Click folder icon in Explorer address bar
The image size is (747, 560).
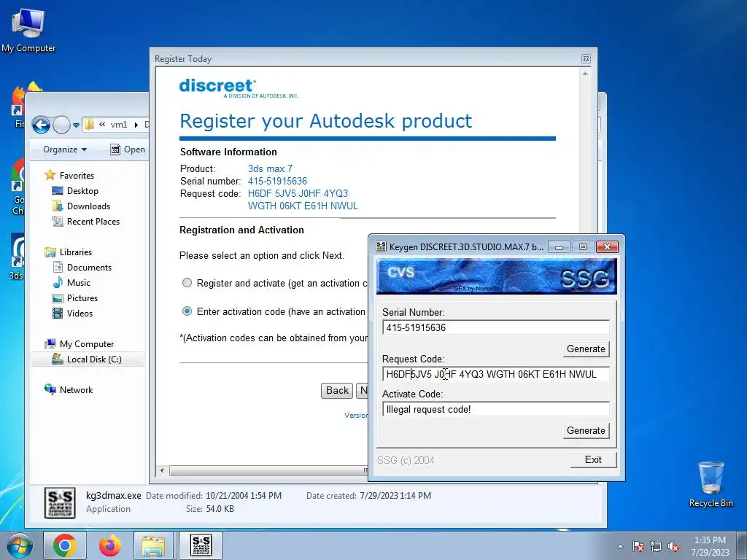pyautogui.click(x=89, y=125)
